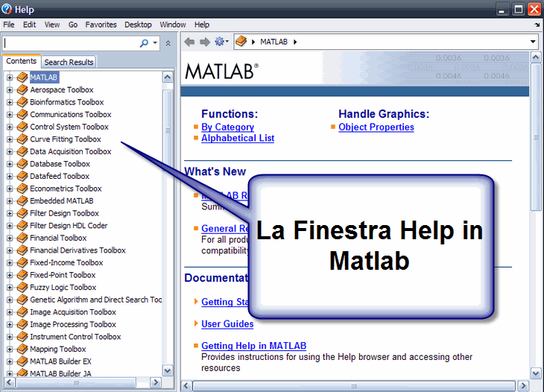The height and width of the screenshot is (392, 544).
Task: Expand the Filter Design Toolbox node
Action: [x=10, y=213]
